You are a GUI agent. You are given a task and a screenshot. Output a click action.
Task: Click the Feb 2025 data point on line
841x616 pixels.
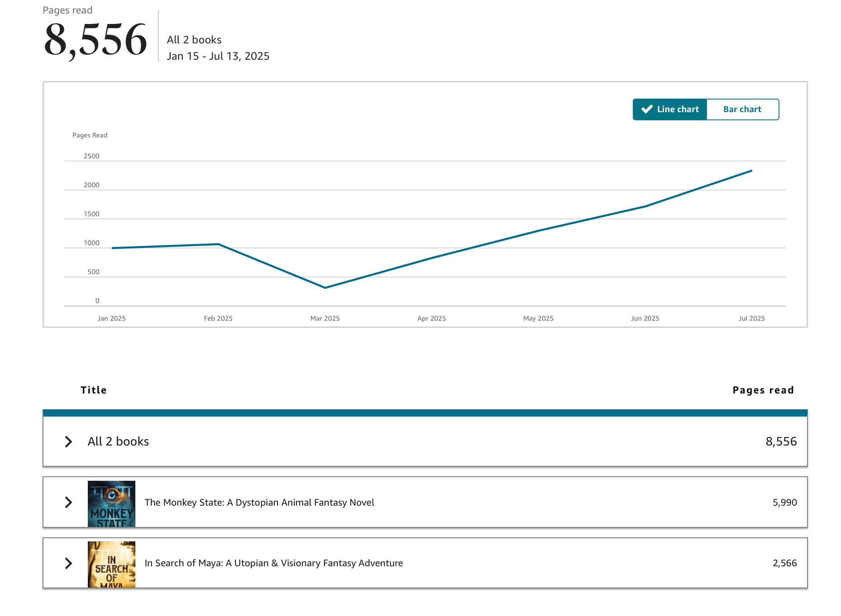[x=219, y=244]
